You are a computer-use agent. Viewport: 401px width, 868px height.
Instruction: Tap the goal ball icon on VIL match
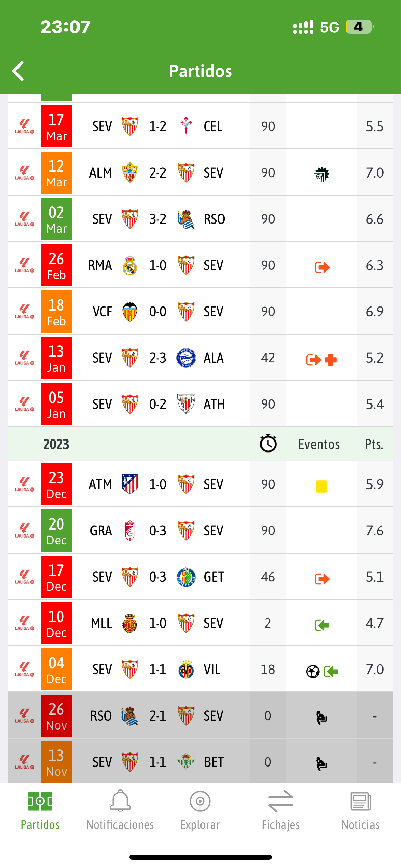(x=313, y=671)
